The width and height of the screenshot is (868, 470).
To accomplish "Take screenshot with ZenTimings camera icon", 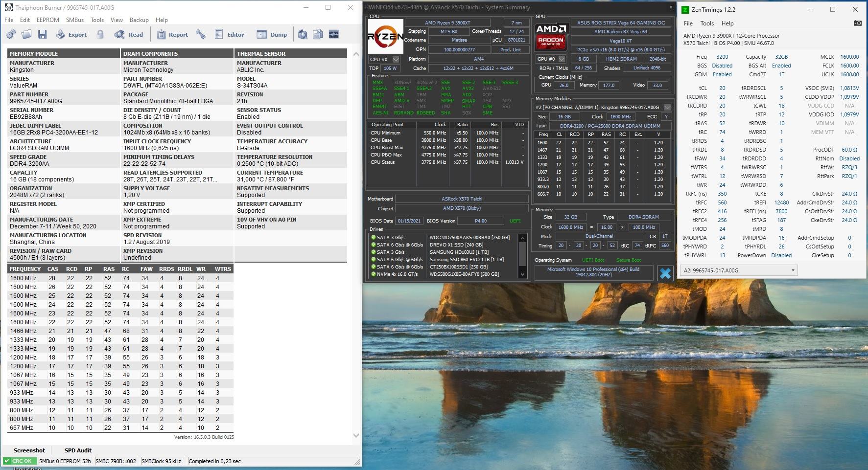I will 857,23.
